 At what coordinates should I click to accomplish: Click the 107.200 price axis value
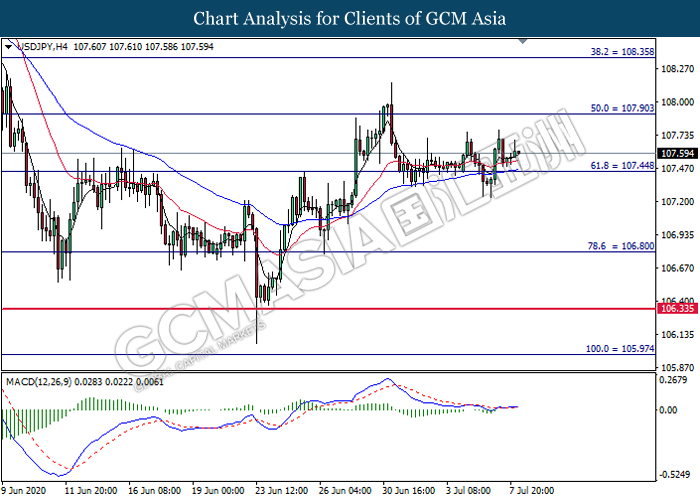click(x=677, y=202)
